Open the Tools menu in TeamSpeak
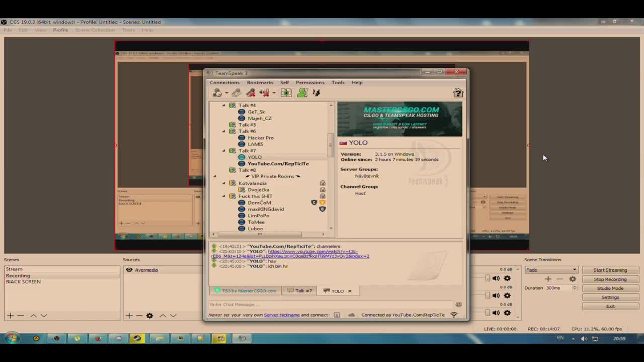Viewport: 644px width, 362px height. coord(338,82)
